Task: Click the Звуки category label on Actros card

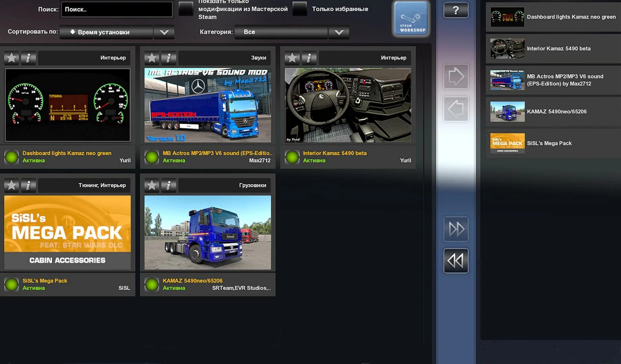Action: point(259,58)
